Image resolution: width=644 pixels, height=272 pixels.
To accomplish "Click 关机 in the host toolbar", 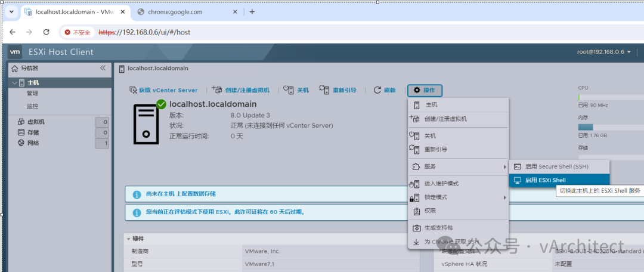I will coord(296,90).
